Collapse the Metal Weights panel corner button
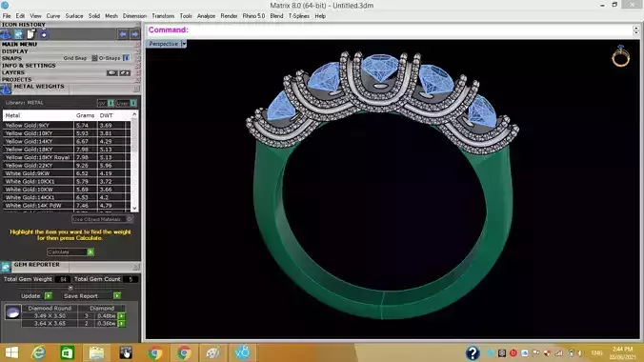 [x=136, y=89]
